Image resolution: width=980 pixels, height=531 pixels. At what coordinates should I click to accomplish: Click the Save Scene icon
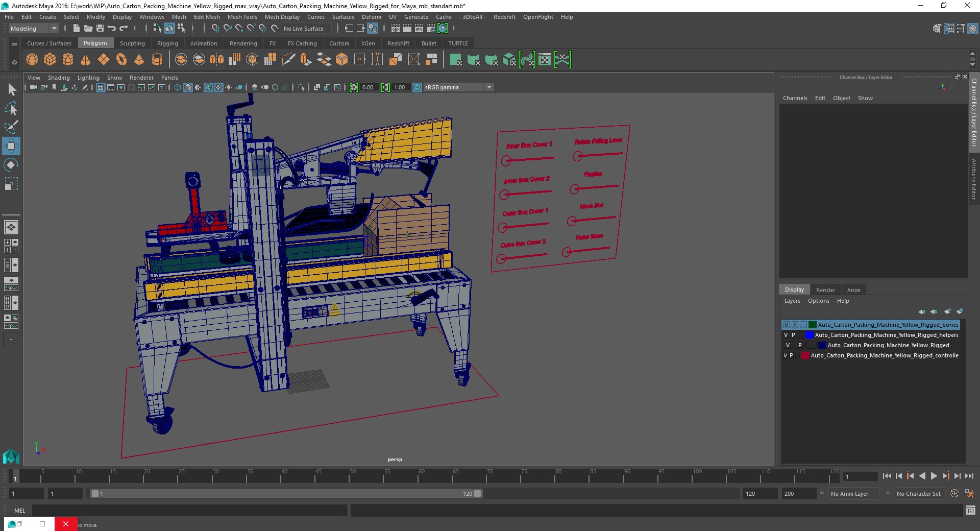tap(100, 29)
